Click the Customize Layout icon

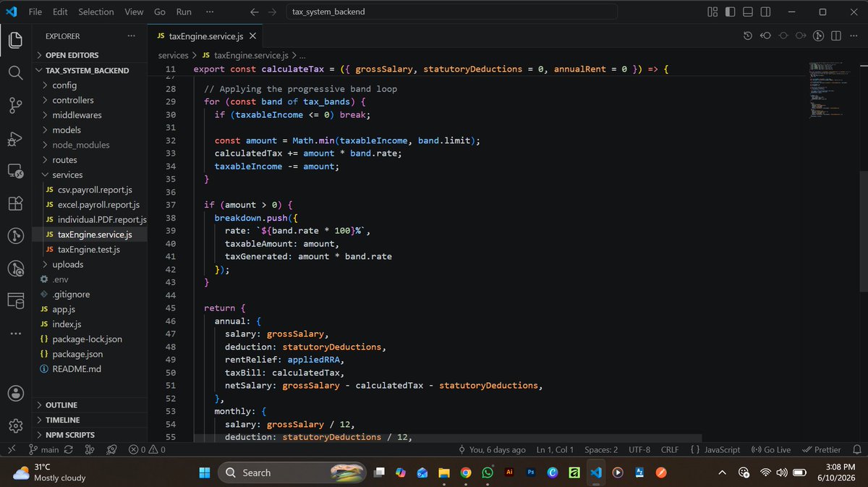tap(712, 12)
